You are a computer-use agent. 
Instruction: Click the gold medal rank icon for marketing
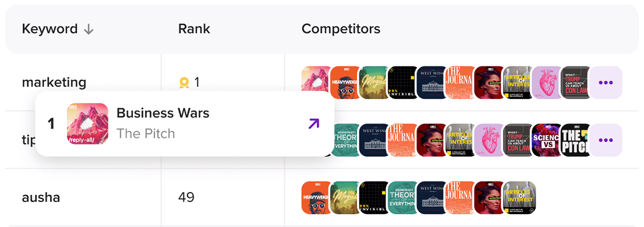(184, 82)
